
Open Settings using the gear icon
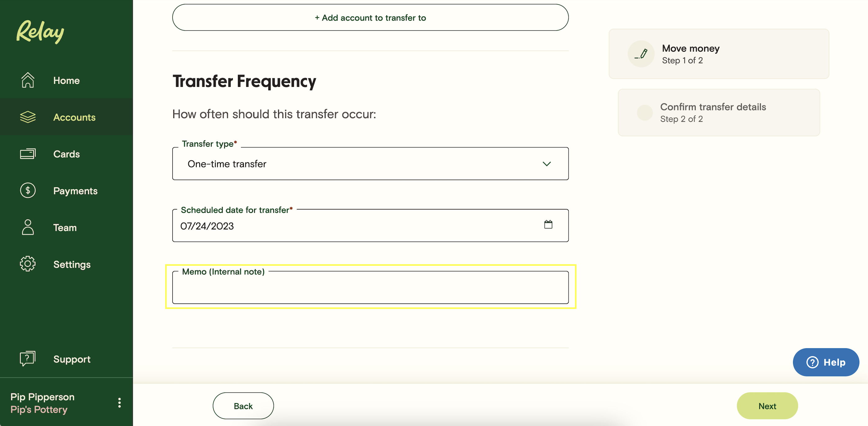(28, 264)
